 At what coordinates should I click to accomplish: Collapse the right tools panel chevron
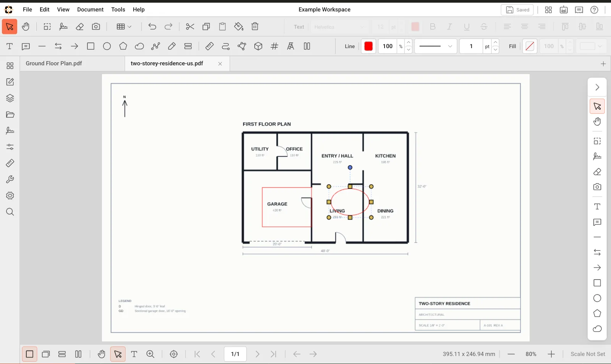pos(597,87)
